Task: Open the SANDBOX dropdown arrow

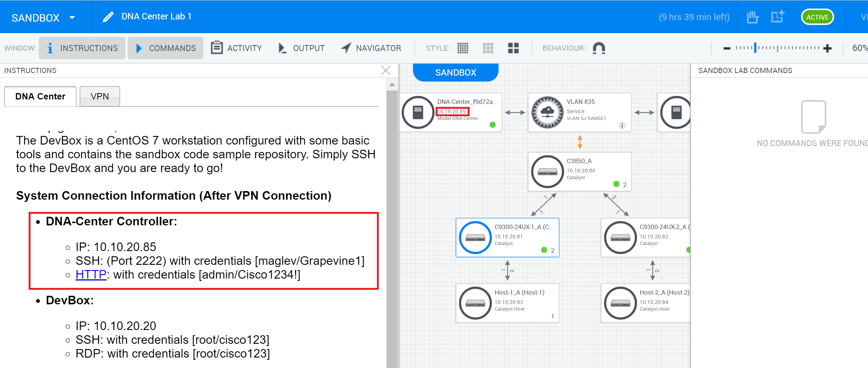Action: (x=72, y=18)
